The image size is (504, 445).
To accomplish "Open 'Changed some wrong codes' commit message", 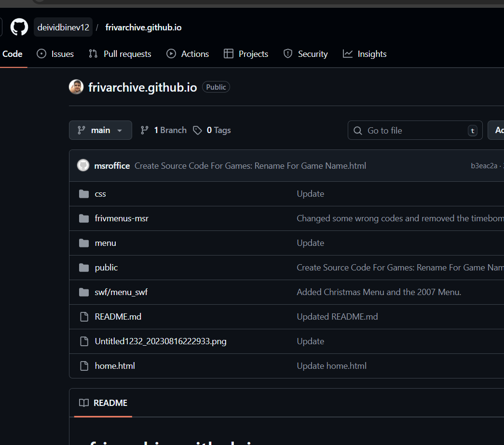I will click(x=400, y=218).
